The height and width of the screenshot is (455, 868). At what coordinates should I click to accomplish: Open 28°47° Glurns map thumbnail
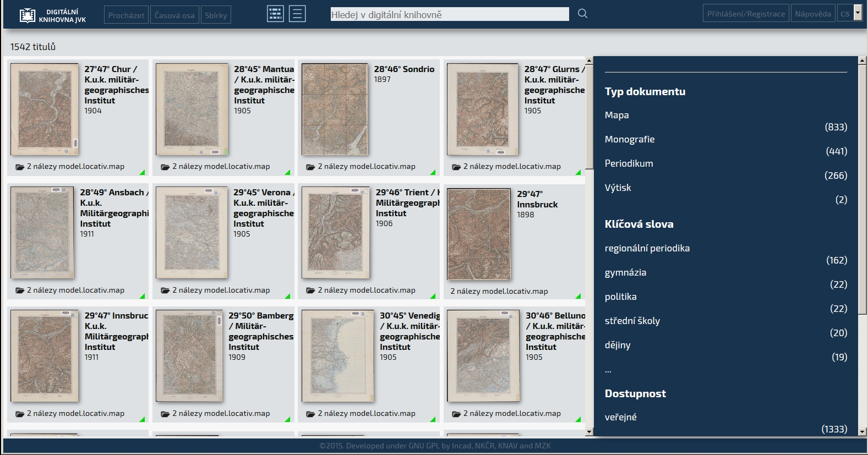(x=483, y=109)
